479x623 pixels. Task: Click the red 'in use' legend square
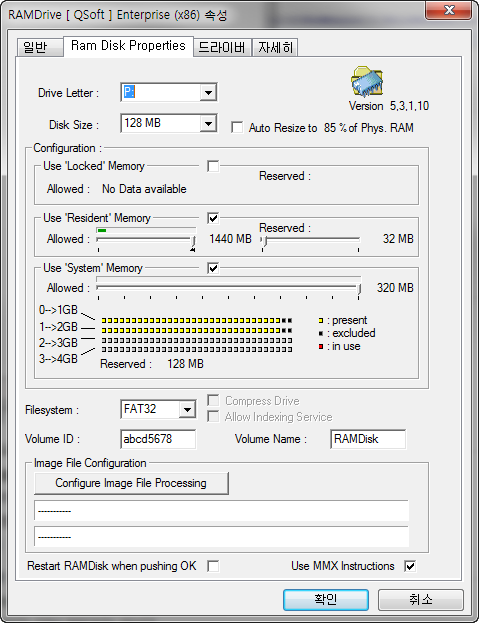click(x=321, y=346)
